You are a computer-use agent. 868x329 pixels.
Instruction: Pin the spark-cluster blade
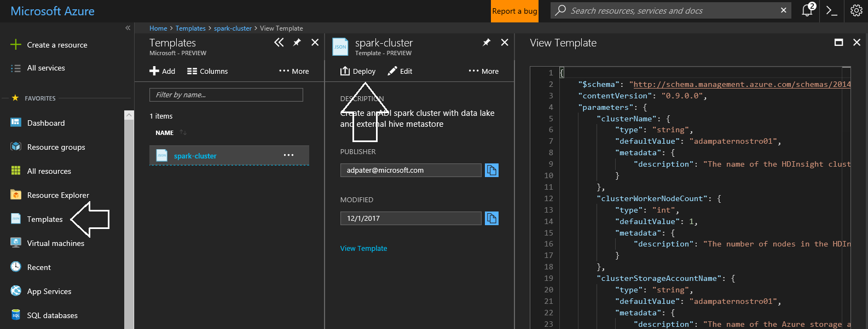click(487, 42)
